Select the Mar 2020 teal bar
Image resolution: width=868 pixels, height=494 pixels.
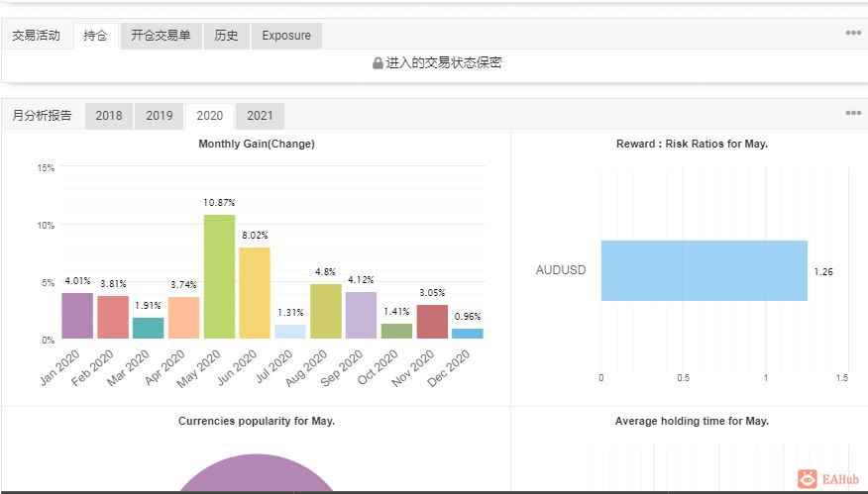pos(149,328)
